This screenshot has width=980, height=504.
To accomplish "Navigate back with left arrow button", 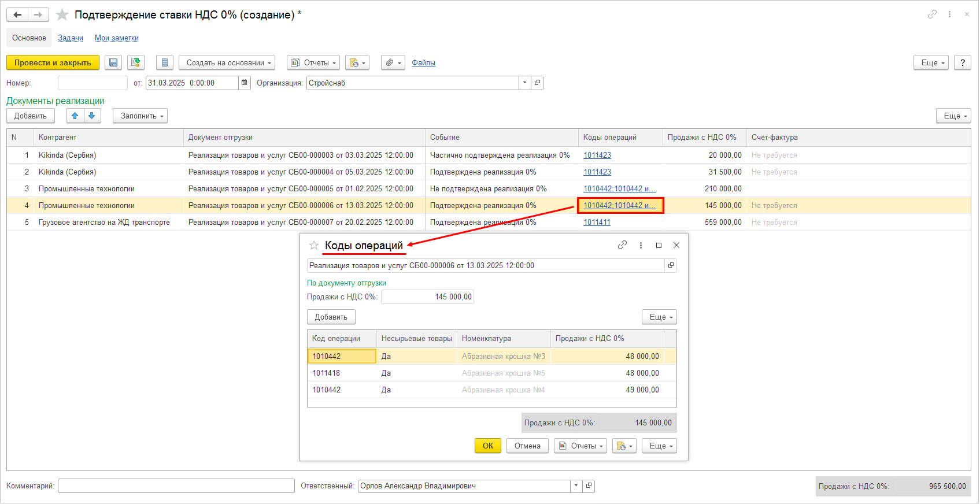I will tap(17, 15).
